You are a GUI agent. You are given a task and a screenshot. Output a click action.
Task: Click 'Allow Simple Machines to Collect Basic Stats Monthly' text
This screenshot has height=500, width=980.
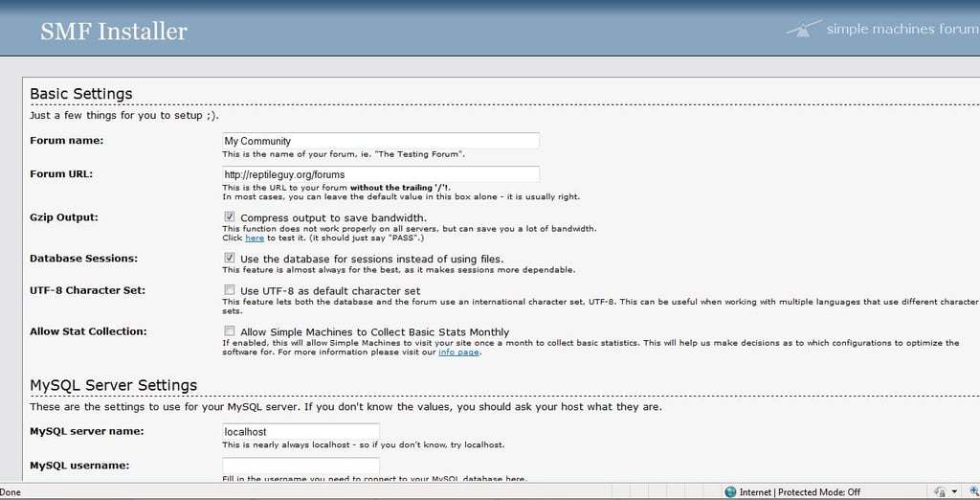pos(375,331)
